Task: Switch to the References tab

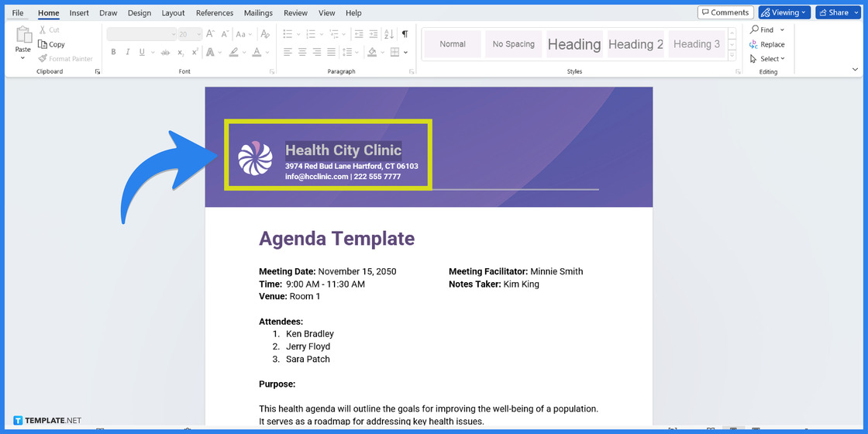Action: click(215, 12)
